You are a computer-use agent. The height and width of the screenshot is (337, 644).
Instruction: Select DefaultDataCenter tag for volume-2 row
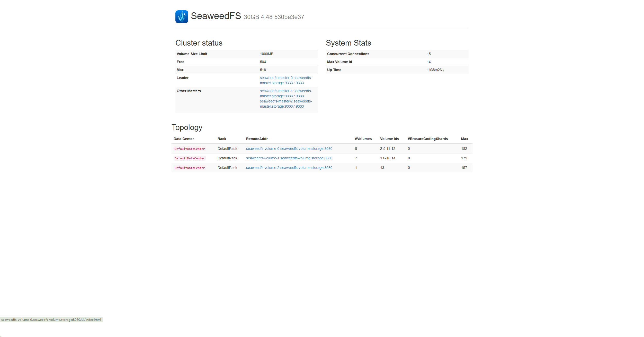[x=190, y=168]
